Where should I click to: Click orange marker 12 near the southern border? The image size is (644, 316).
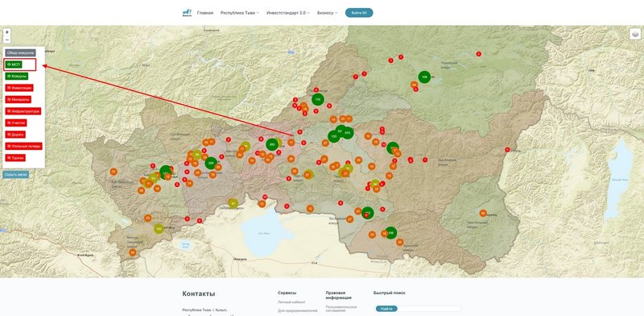pyautogui.click(x=310, y=209)
